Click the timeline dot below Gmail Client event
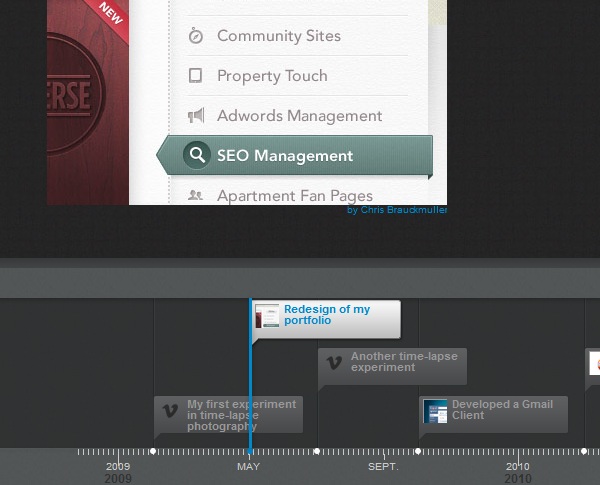Screen dimensions: 600x485 [x=418, y=451]
